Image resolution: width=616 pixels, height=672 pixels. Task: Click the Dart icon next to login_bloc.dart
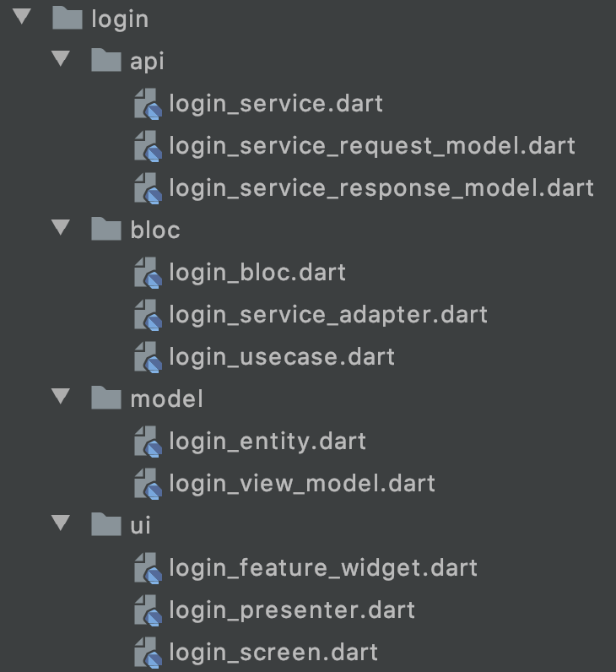147,273
